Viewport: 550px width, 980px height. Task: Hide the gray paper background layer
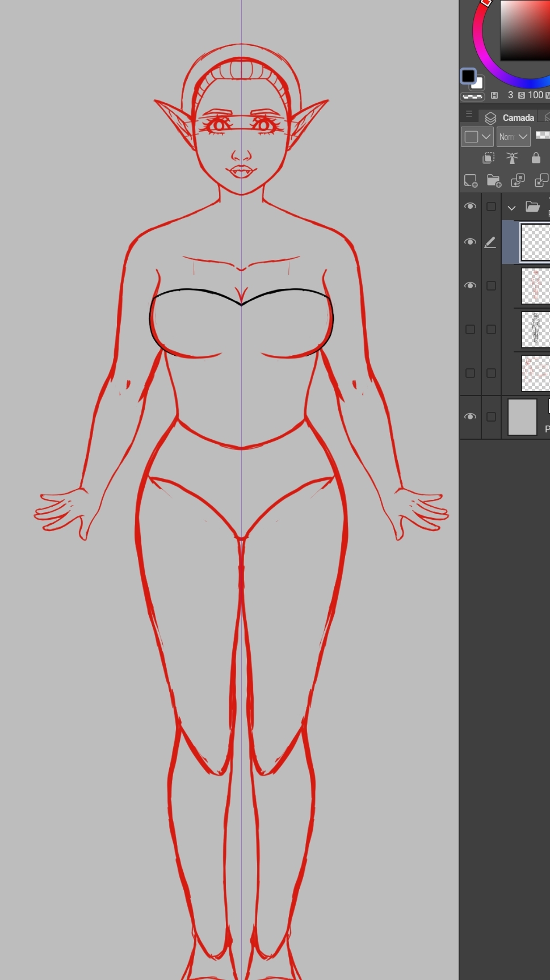[470, 417]
